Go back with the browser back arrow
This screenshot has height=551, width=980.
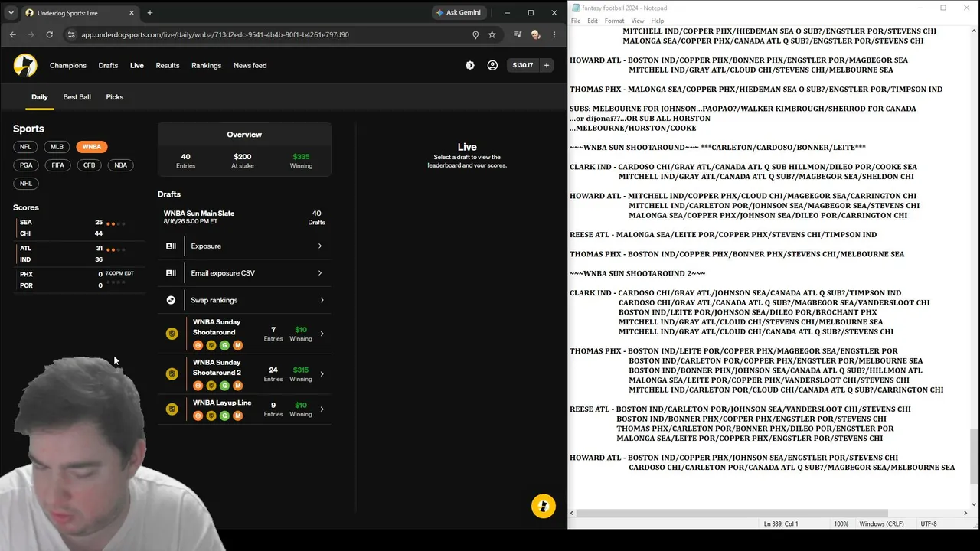point(13,34)
